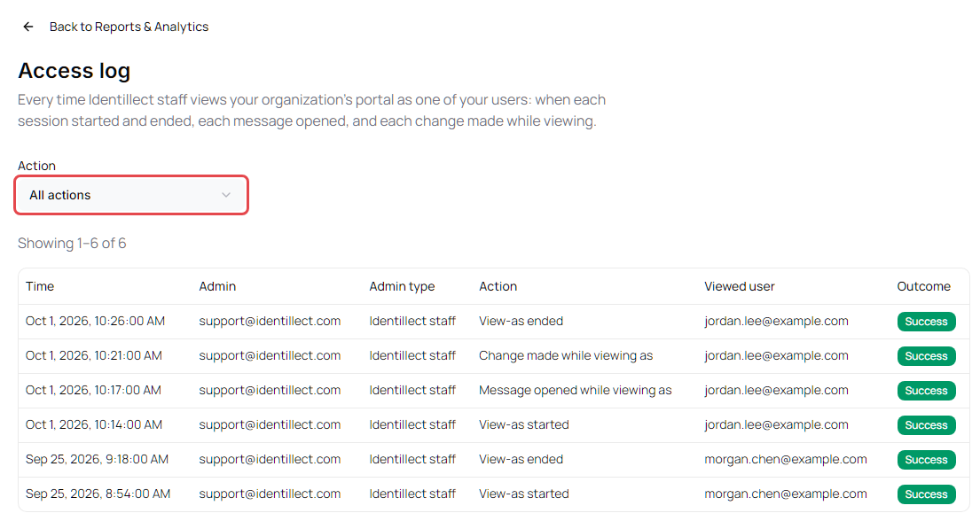Click Success badge in 10:17:00 AM row
This screenshot has height=521, width=980.
pos(926,391)
